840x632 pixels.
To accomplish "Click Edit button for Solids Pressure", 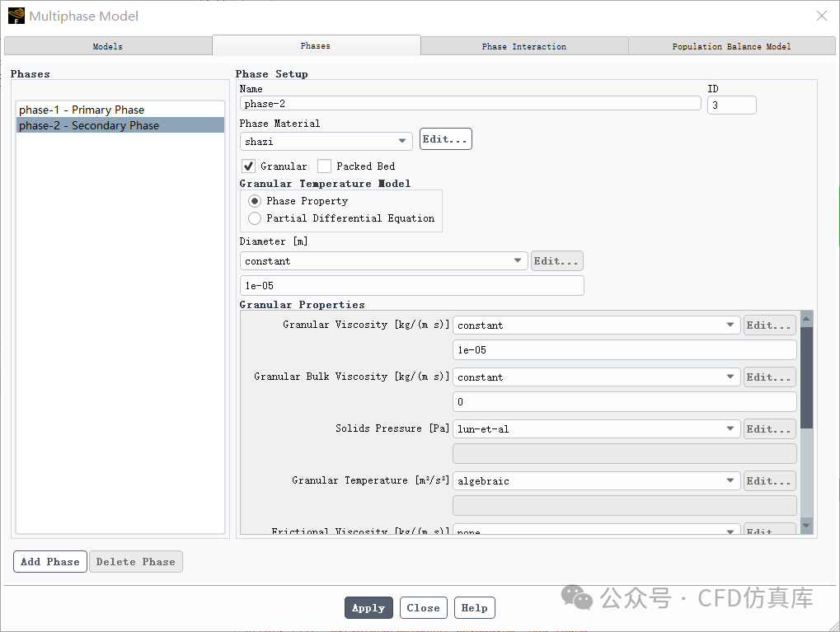I will pos(769,429).
